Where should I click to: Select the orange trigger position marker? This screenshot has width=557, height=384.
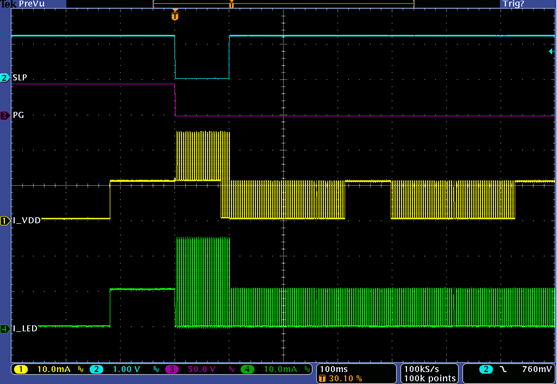coord(175,16)
